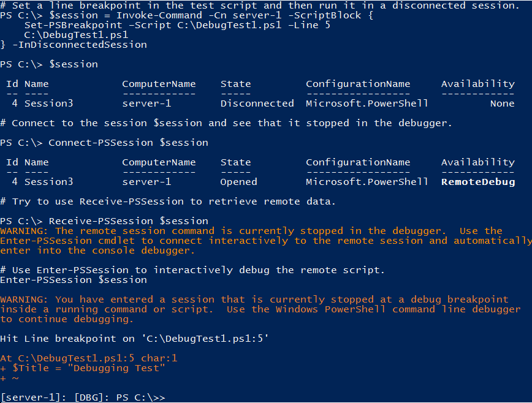Click the bold RemoteDebug availability value

(478, 182)
